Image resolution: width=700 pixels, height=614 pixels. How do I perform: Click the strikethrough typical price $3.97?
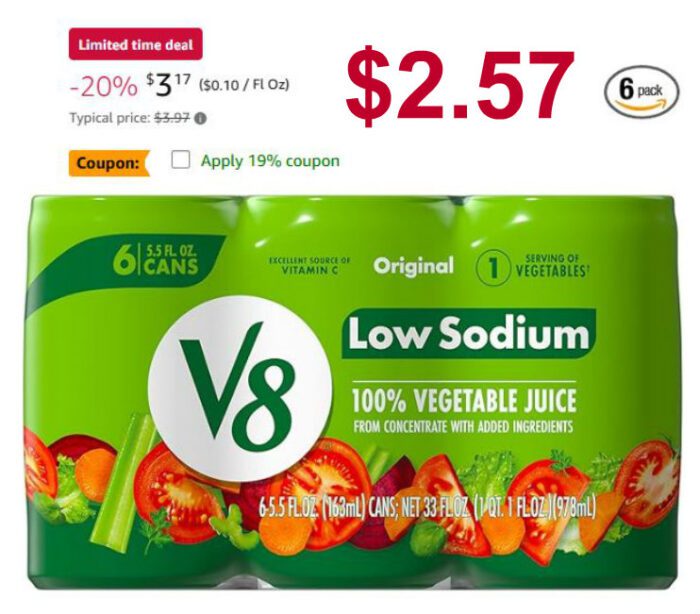pyautogui.click(x=172, y=118)
